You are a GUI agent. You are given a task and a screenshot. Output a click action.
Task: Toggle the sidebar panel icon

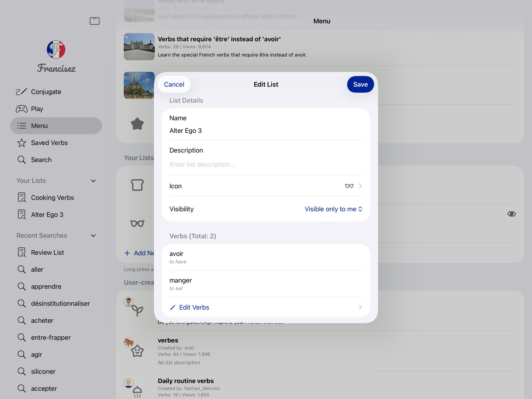(x=94, y=21)
